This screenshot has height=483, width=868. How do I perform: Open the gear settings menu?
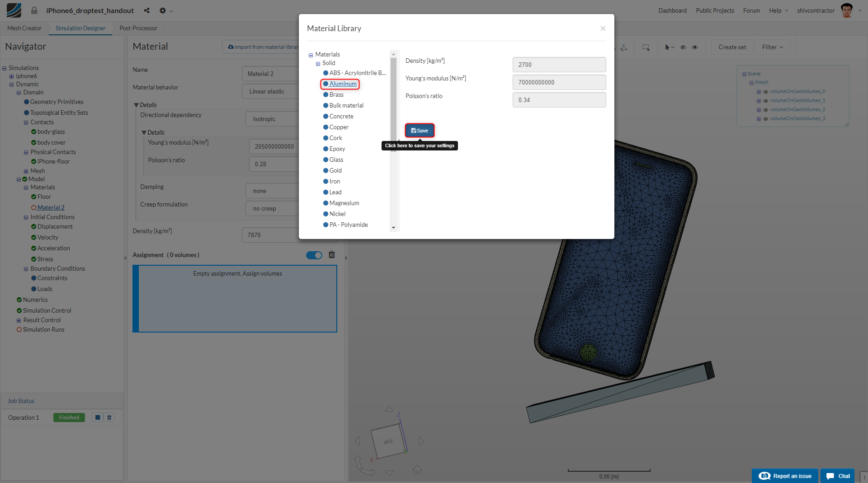pyautogui.click(x=163, y=10)
